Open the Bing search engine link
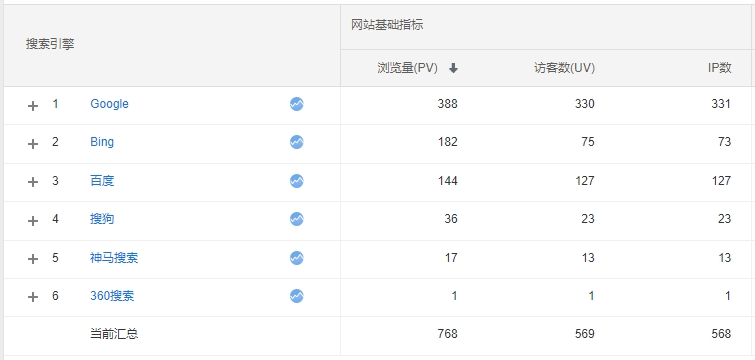Image resolution: width=755 pixels, height=360 pixels. tap(102, 142)
